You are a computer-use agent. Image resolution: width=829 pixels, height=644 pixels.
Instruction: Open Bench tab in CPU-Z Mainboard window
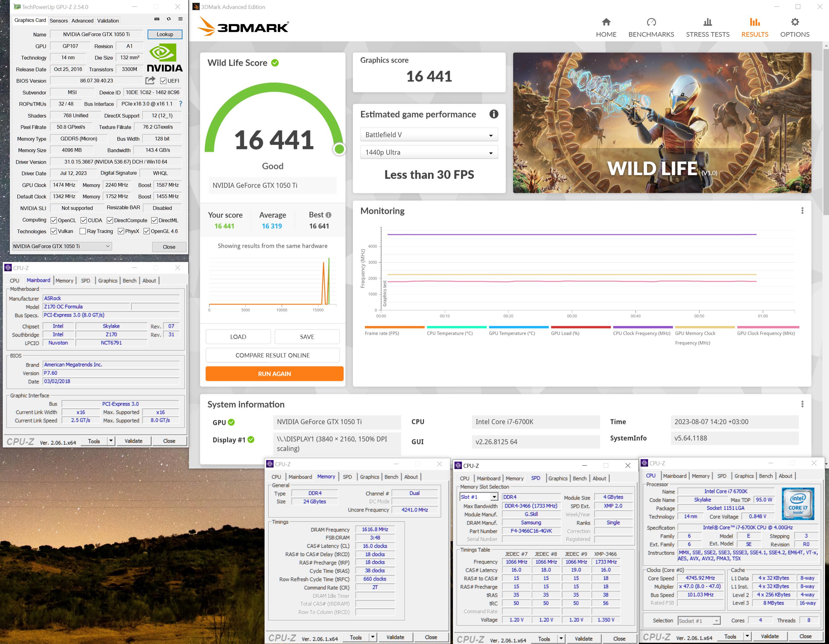(x=129, y=280)
